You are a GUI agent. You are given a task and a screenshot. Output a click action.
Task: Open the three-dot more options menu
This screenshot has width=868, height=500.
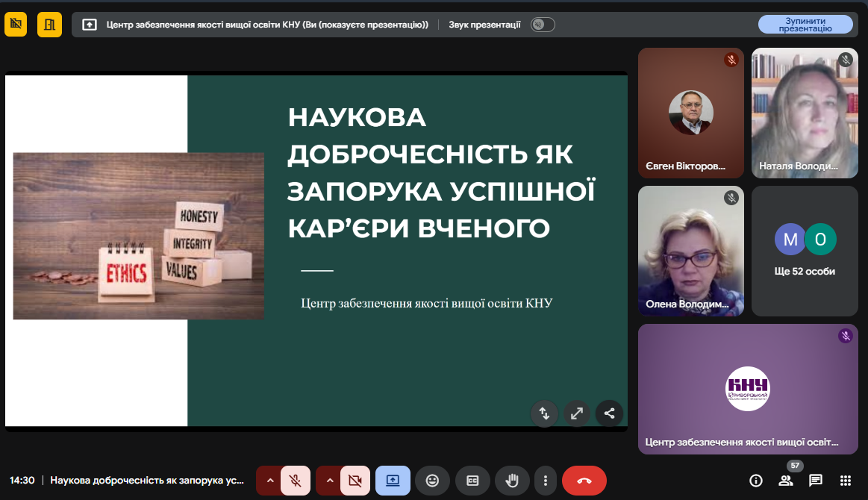coord(546,481)
